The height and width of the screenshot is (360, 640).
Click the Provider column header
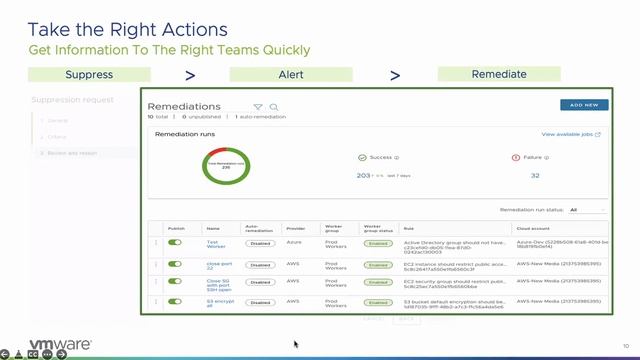296,229
